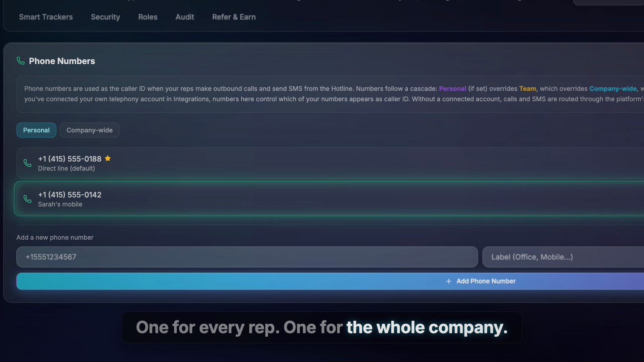
Task: Select the +1 (415) 555-0188 number row
Action: 330,163
